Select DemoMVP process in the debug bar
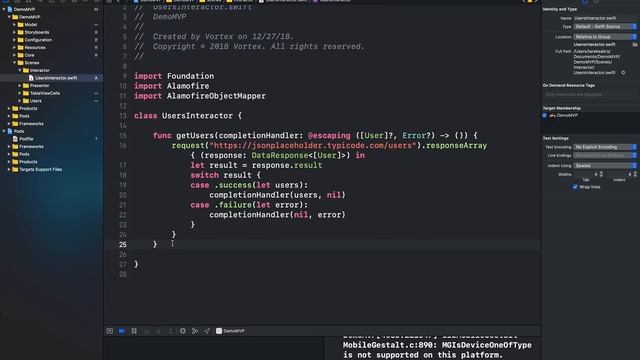 coord(230,331)
